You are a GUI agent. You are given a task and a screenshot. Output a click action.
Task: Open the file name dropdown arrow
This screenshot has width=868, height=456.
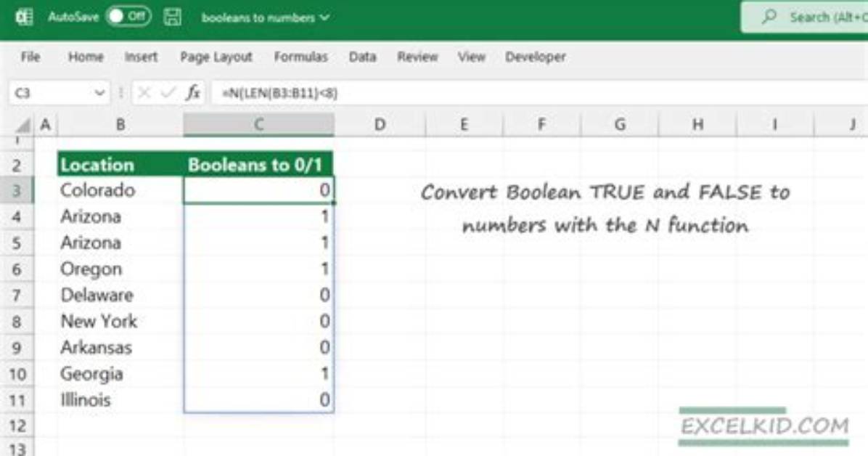[x=325, y=17]
